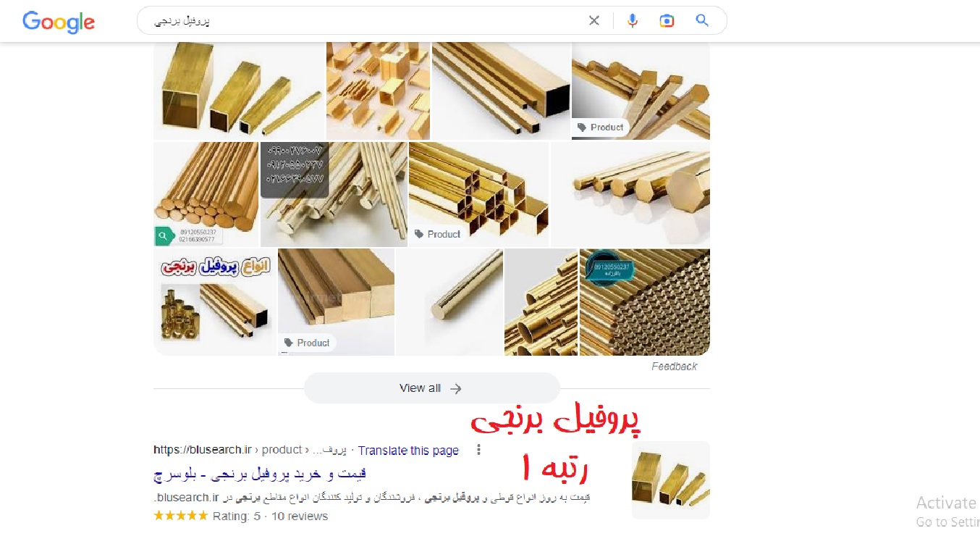Click Product tag on hexagonal brass rods image
The width and height of the screenshot is (980, 552).
point(600,127)
